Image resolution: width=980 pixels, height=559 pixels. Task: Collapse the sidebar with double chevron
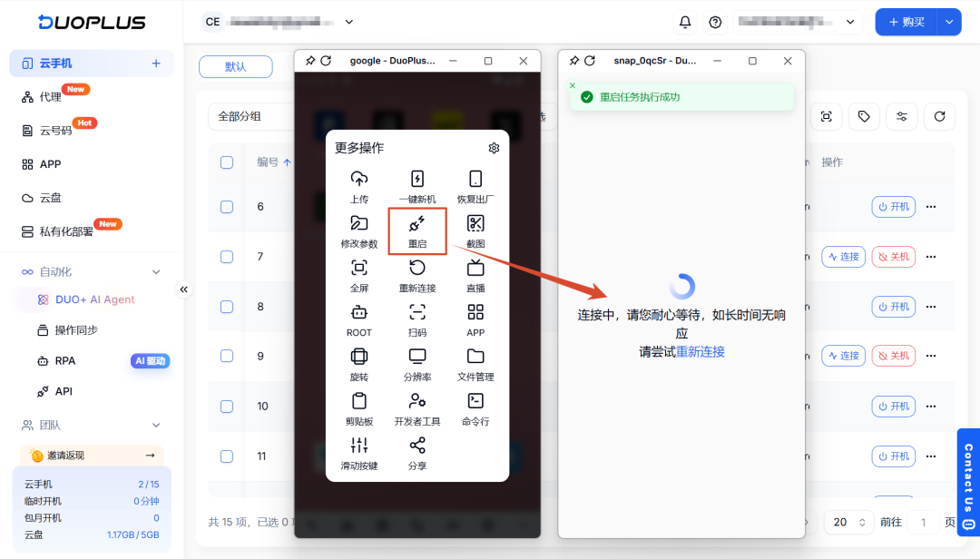[183, 289]
